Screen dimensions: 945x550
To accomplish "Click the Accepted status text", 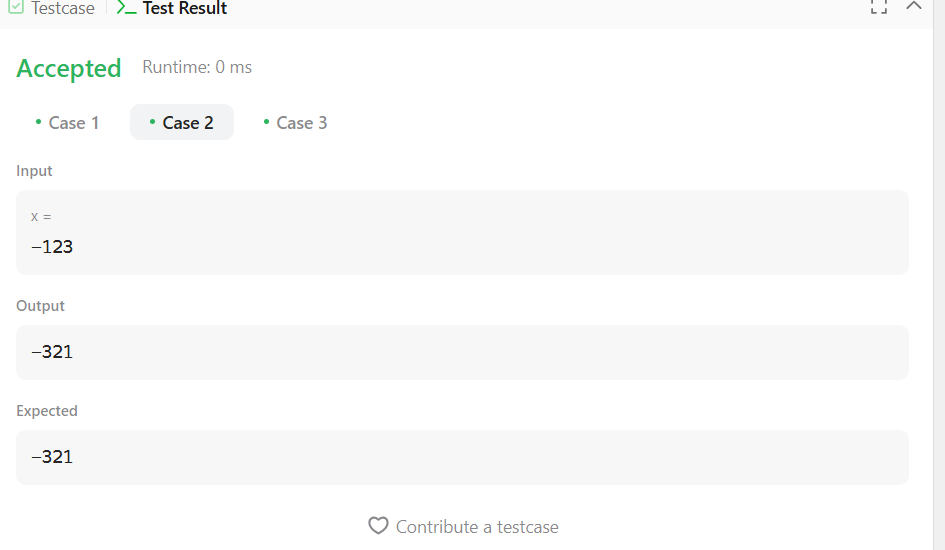I will coord(69,68).
